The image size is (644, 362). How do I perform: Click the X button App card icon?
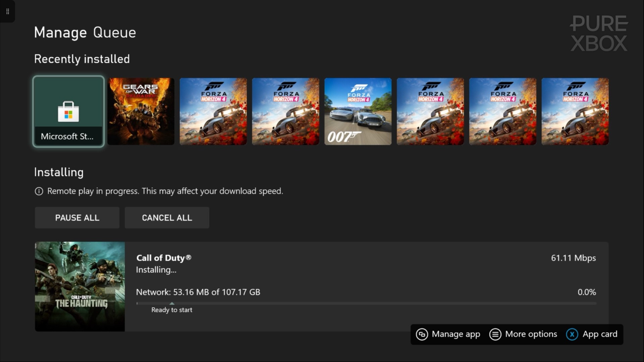[x=572, y=334]
